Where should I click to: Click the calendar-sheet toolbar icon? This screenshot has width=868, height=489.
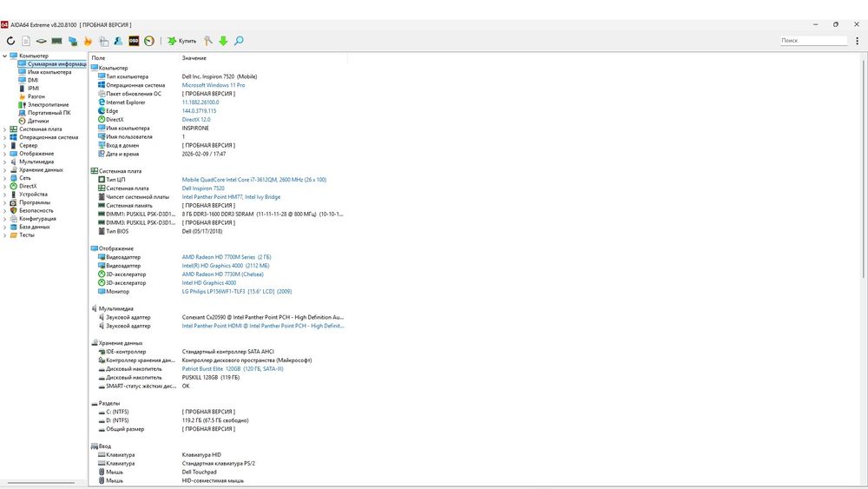[x=103, y=41]
